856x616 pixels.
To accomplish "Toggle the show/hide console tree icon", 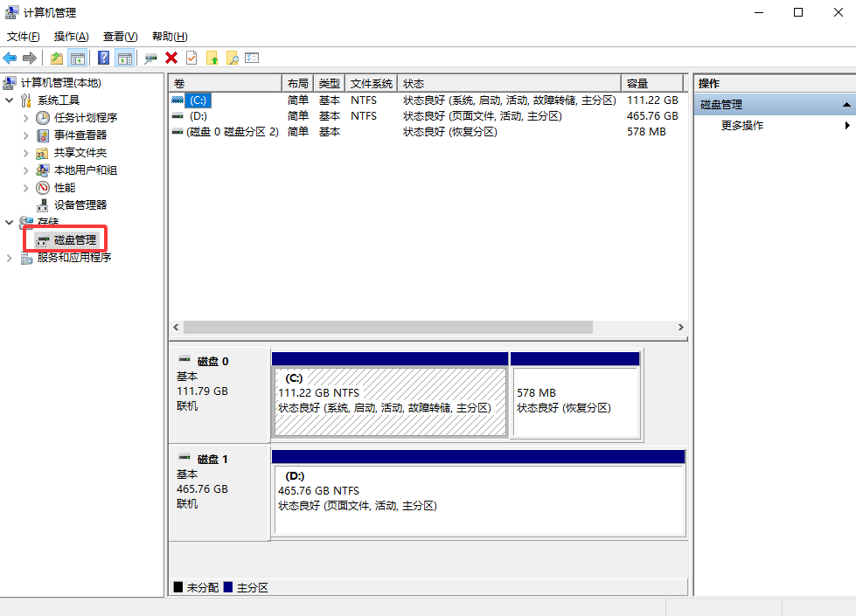I will [78, 58].
